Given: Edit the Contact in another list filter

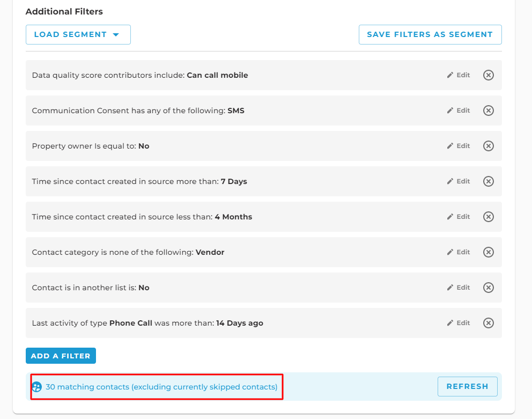Looking at the screenshot, I should (459, 288).
